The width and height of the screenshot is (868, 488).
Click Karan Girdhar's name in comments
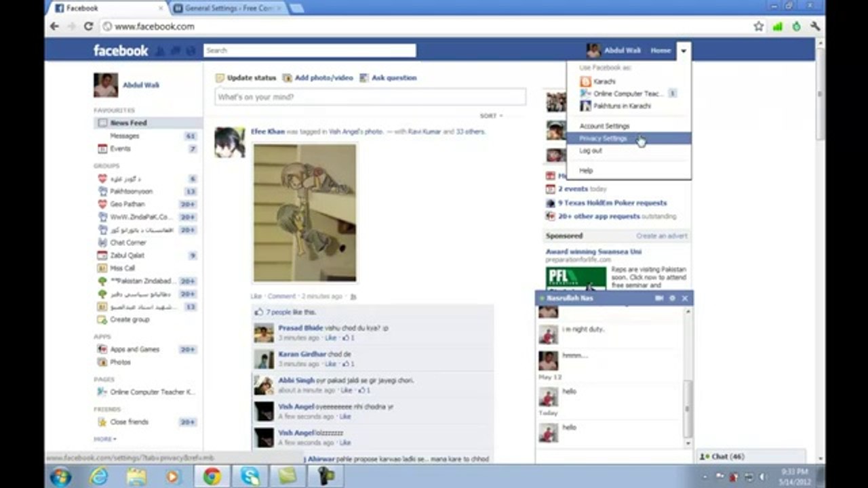click(x=302, y=354)
